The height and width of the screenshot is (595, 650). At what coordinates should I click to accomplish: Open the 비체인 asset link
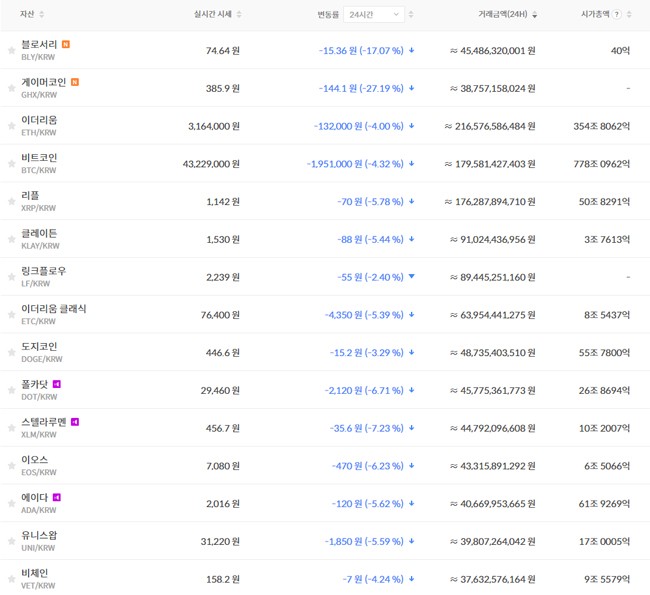[34, 573]
